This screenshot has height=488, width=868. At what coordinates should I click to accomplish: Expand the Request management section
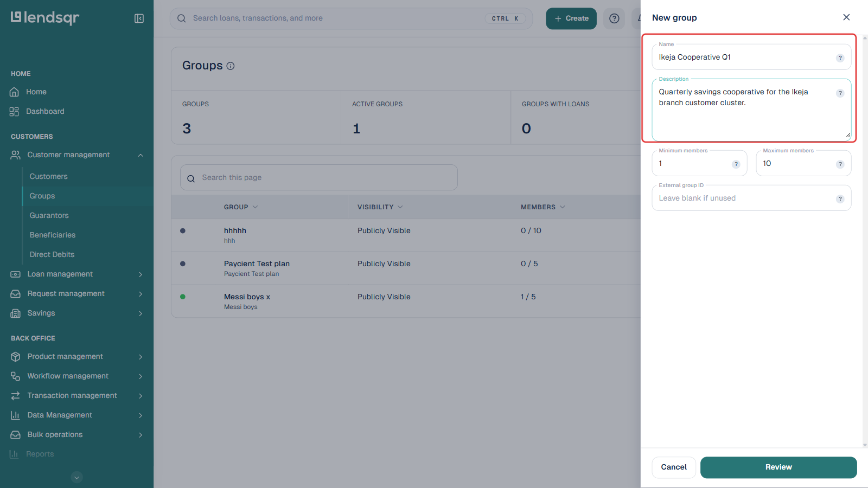coord(141,294)
